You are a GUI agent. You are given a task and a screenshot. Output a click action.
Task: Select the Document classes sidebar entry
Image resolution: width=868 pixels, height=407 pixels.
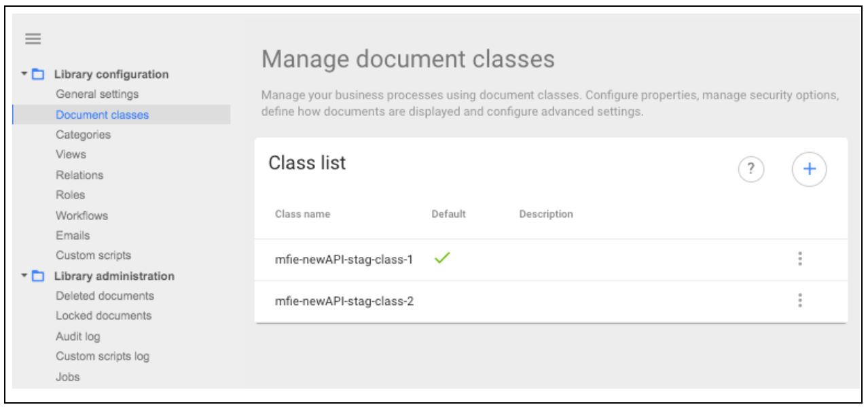coord(90,114)
